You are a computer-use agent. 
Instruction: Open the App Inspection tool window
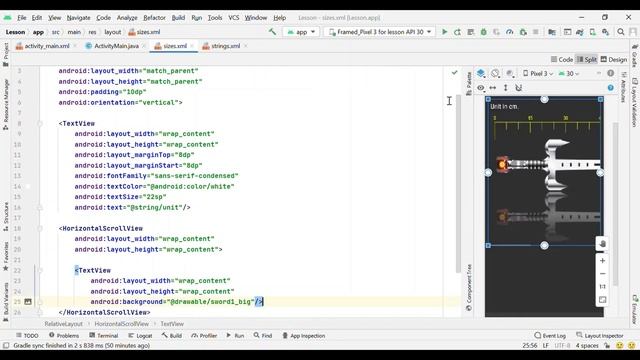coord(304,336)
